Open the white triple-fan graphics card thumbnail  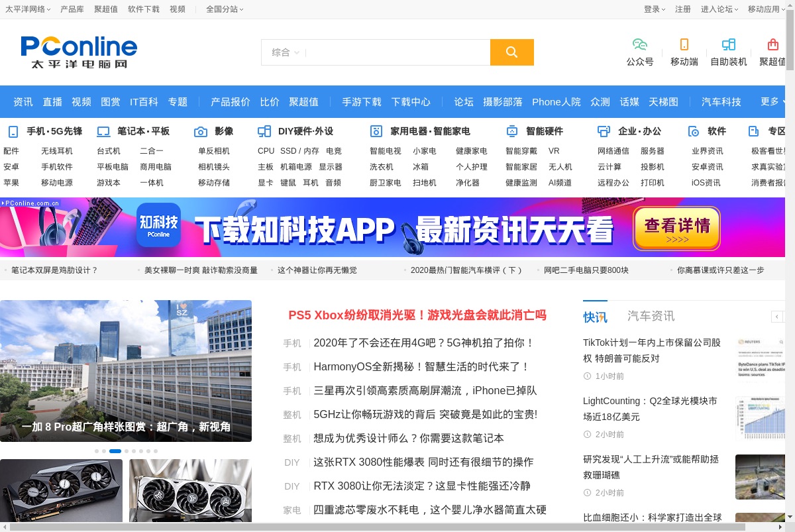pos(190,491)
